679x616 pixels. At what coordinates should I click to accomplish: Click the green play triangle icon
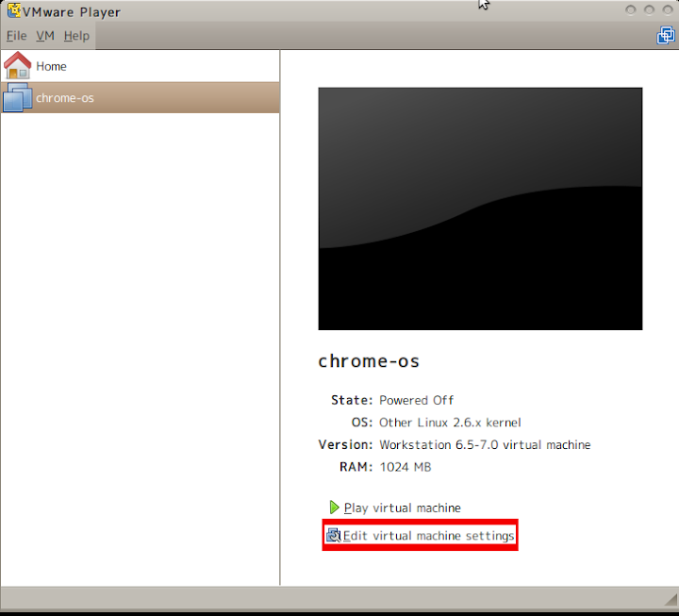(x=334, y=508)
